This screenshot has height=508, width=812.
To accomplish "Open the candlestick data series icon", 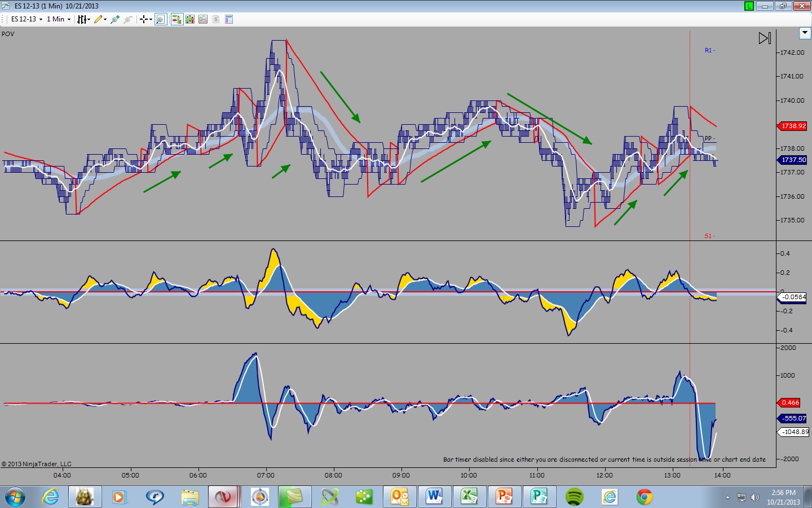I will pyautogui.click(x=190, y=19).
